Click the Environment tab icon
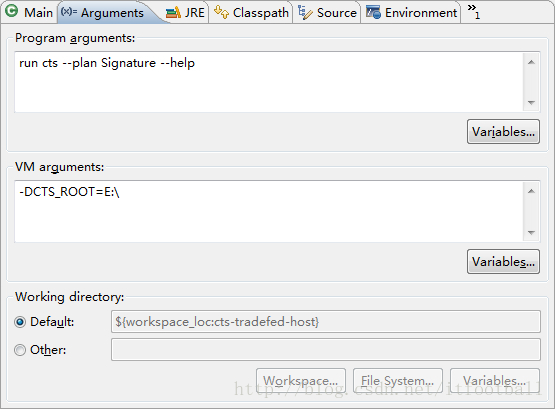This screenshot has width=555, height=409. point(373,12)
